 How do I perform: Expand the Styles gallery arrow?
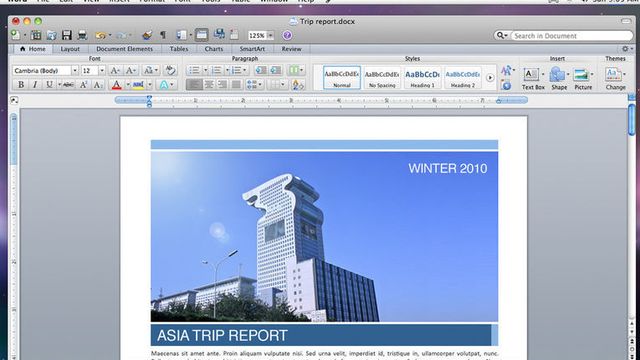point(490,78)
